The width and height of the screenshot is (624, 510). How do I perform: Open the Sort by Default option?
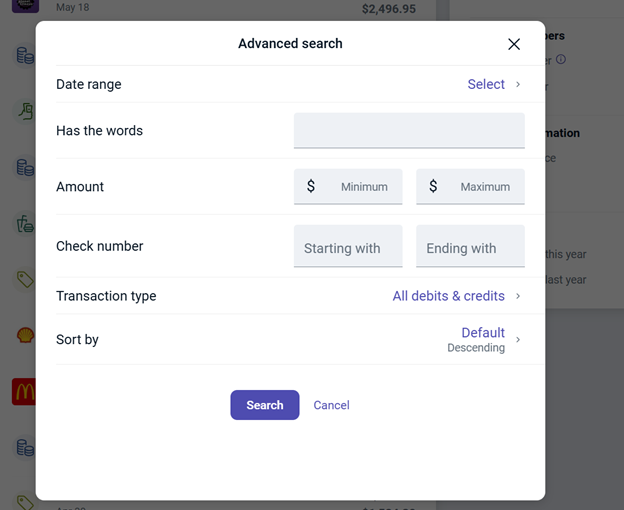pos(483,333)
